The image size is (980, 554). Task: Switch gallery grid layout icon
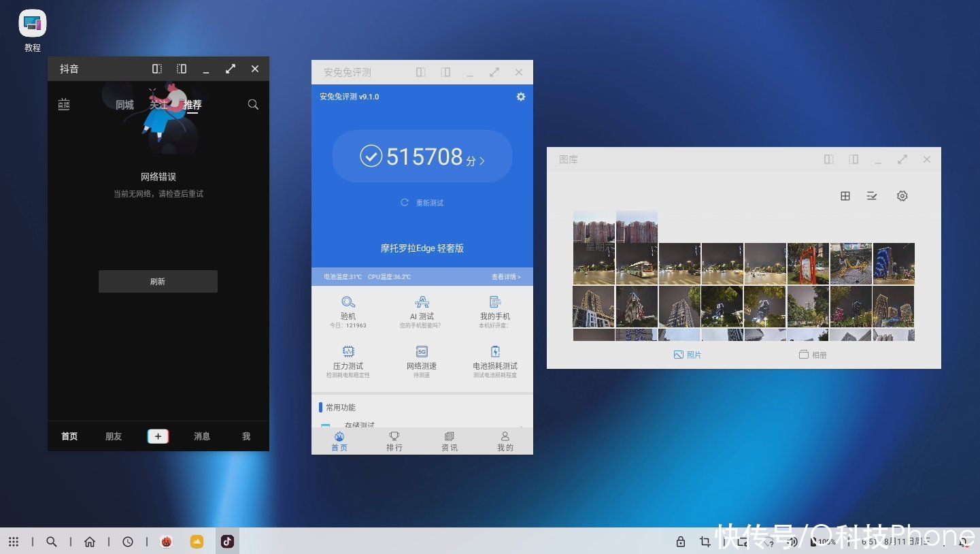tap(845, 196)
